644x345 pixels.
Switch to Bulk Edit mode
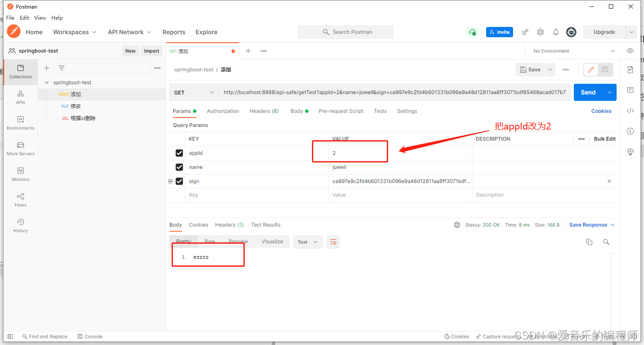click(605, 139)
